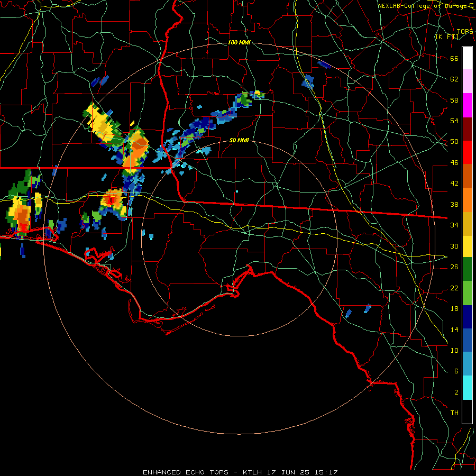Click the 50 legend value
Screen dimensions: 476x476
pos(454,142)
